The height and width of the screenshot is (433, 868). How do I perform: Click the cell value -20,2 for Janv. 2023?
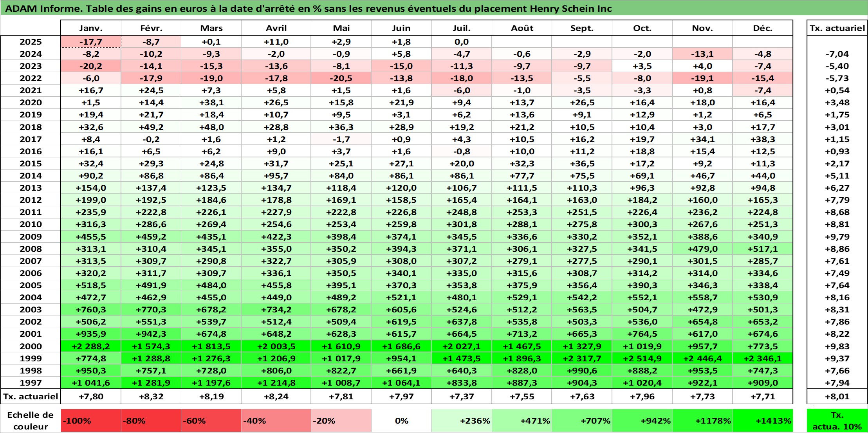coord(91,66)
